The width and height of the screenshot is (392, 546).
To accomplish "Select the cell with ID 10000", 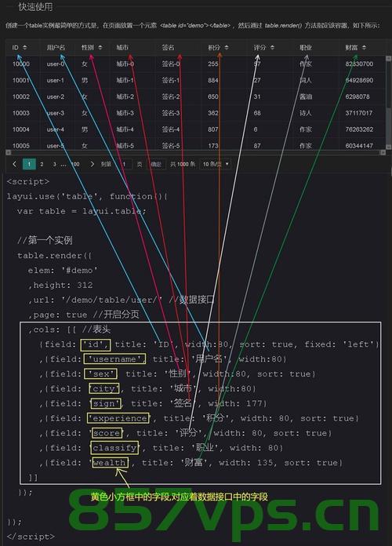I will [21, 64].
